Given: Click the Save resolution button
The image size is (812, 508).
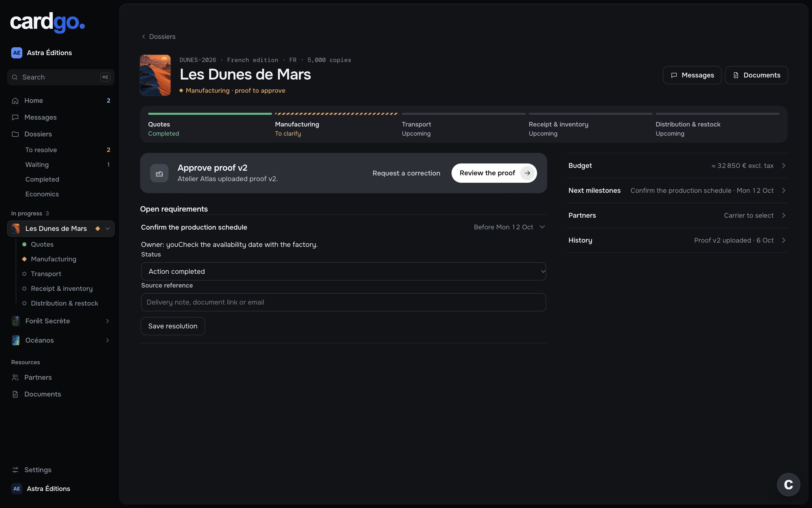Looking at the screenshot, I should 173,326.
